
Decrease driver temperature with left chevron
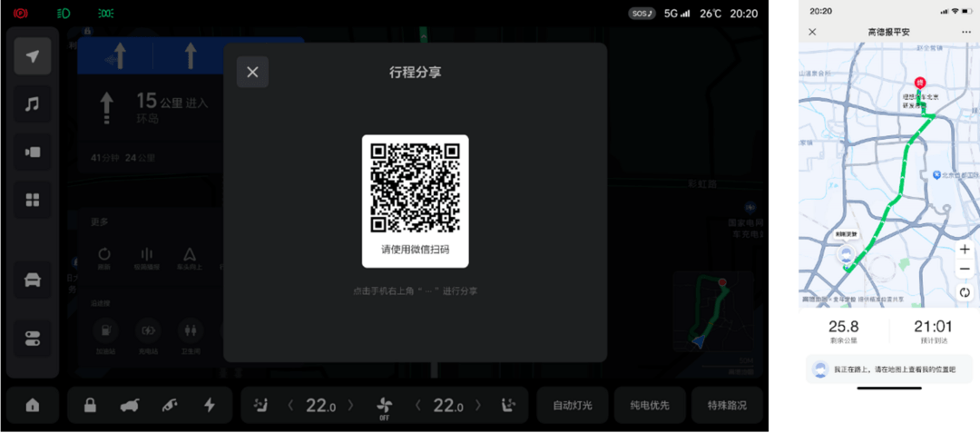290,406
